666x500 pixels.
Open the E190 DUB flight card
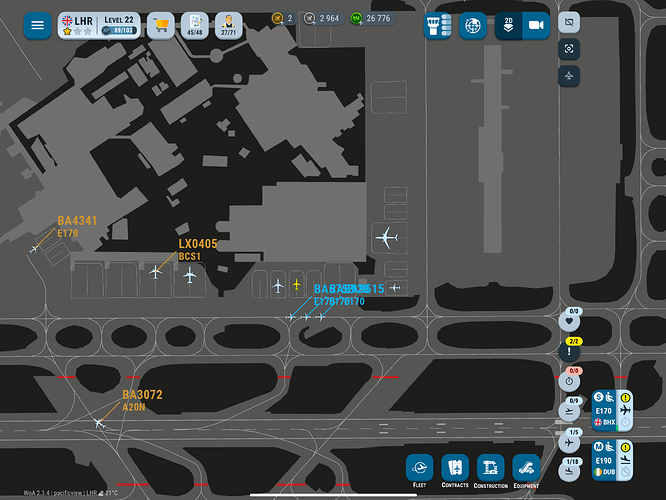coord(612,460)
